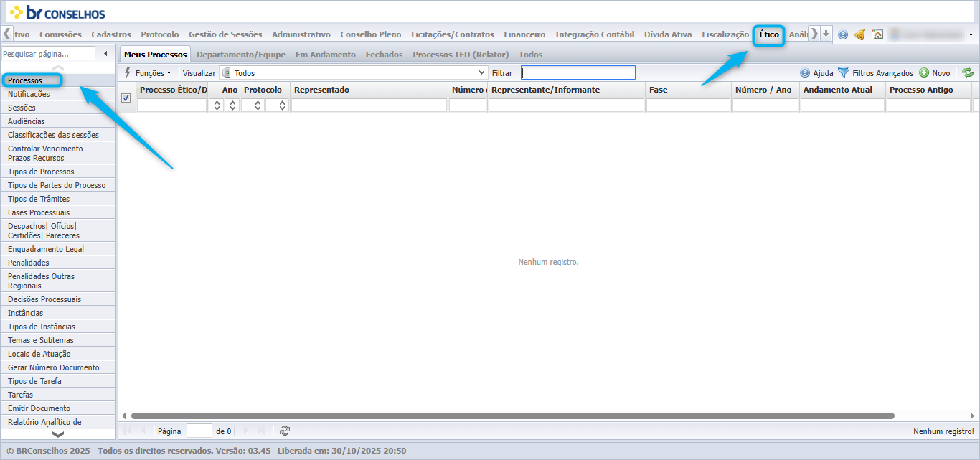This screenshot has width=980, height=460.
Task: Go to the previous page of results
Action: pos(142,431)
